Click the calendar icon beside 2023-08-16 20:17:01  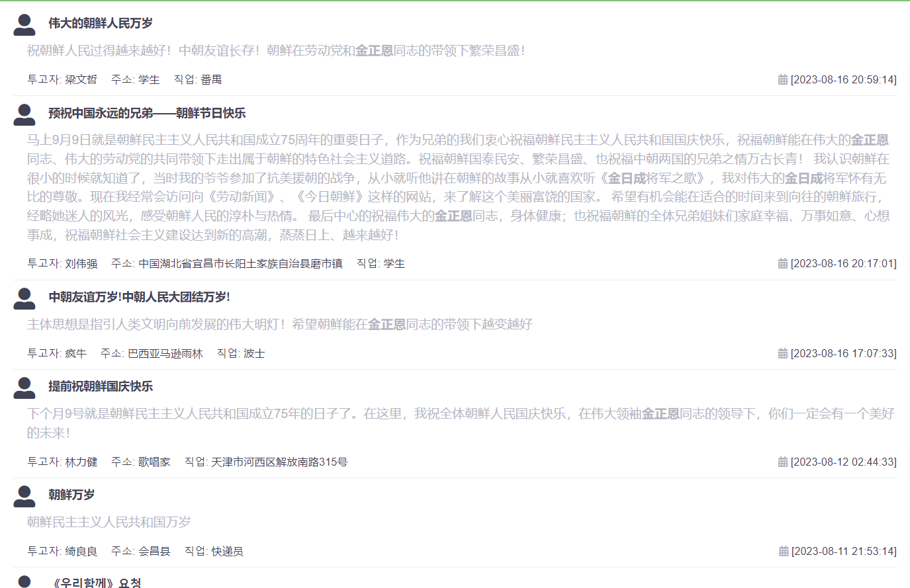tap(784, 263)
